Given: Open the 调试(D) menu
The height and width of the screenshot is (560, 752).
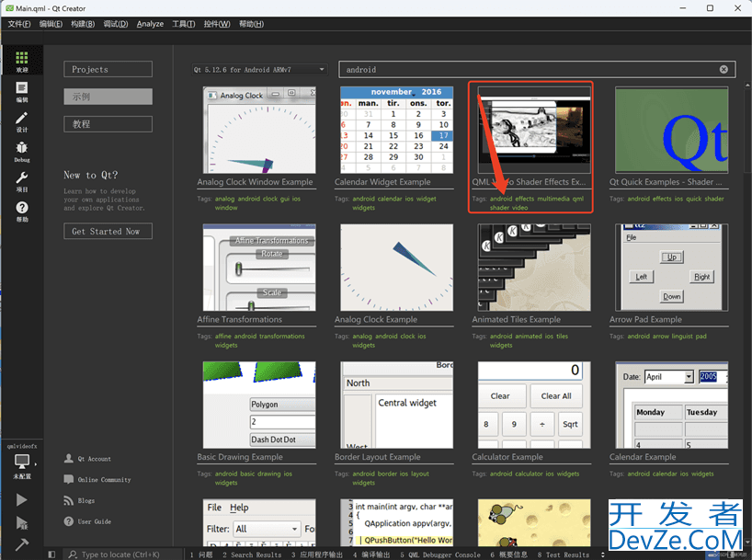Looking at the screenshot, I should (116, 24).
